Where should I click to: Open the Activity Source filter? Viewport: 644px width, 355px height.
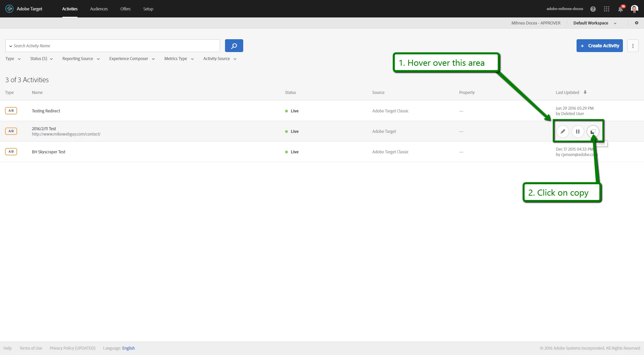click(x=220, y=59)
